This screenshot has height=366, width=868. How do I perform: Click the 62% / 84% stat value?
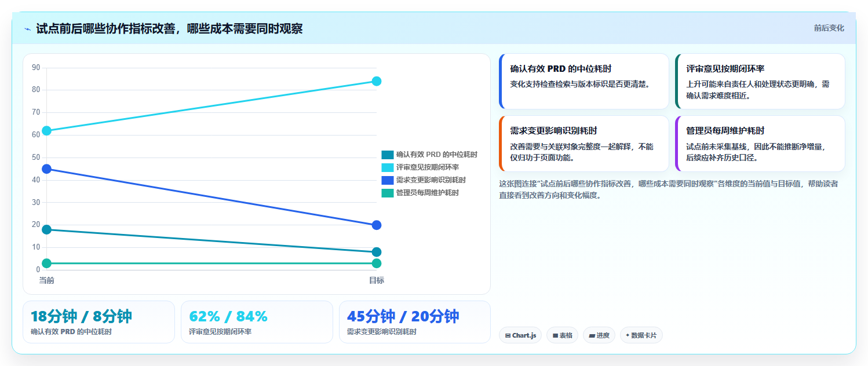228,317
